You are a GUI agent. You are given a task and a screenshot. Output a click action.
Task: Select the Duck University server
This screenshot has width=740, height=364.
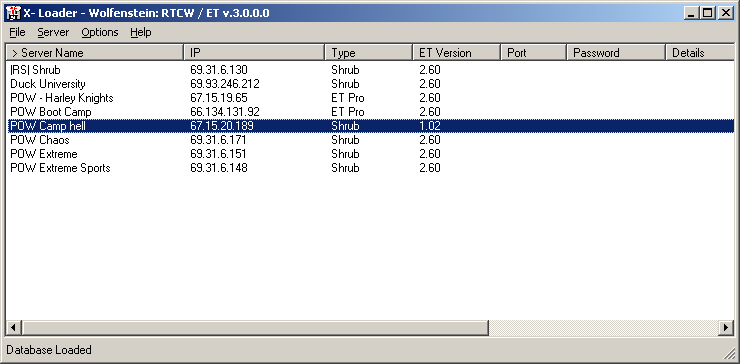pos(370,84)
